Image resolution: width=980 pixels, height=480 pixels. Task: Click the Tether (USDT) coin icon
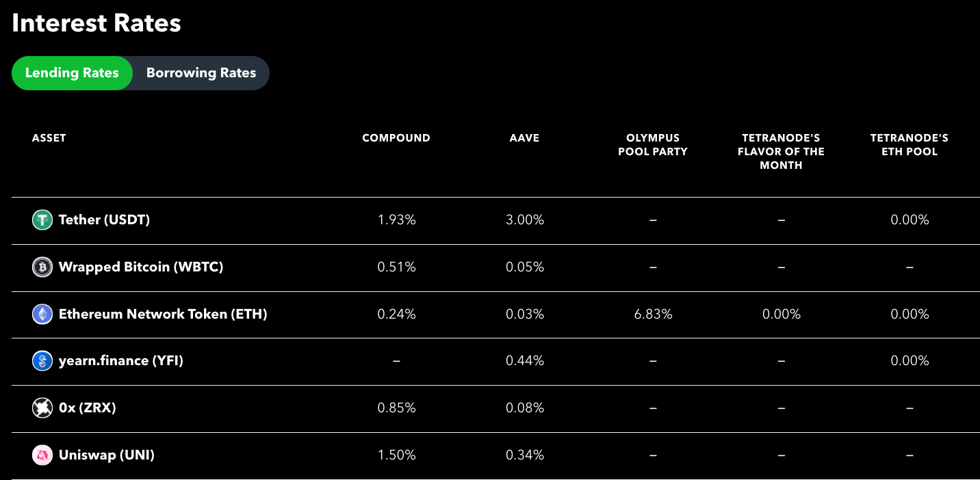(x=42, y=219)
